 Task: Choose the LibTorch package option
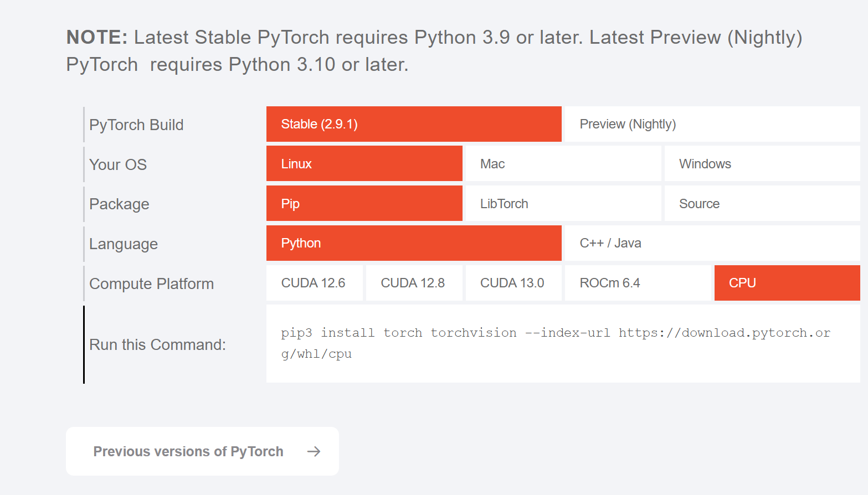click(562, 203)
